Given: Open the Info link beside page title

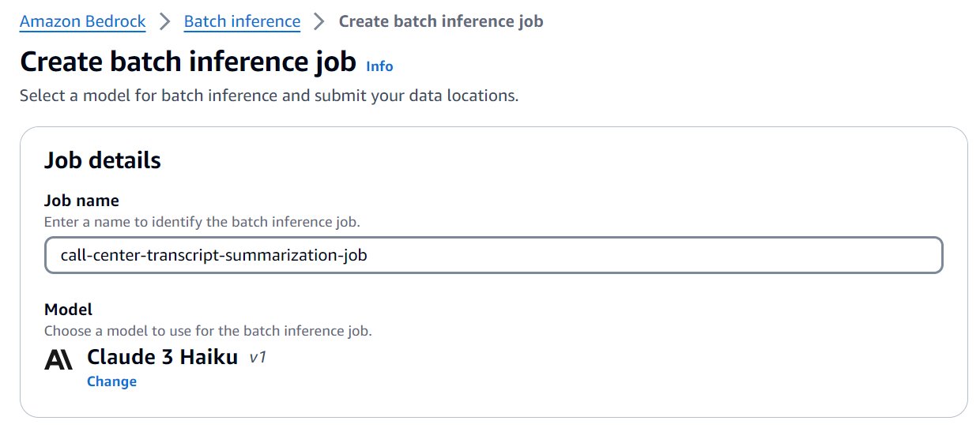Looking at the screenshot, I should point(379,66).
